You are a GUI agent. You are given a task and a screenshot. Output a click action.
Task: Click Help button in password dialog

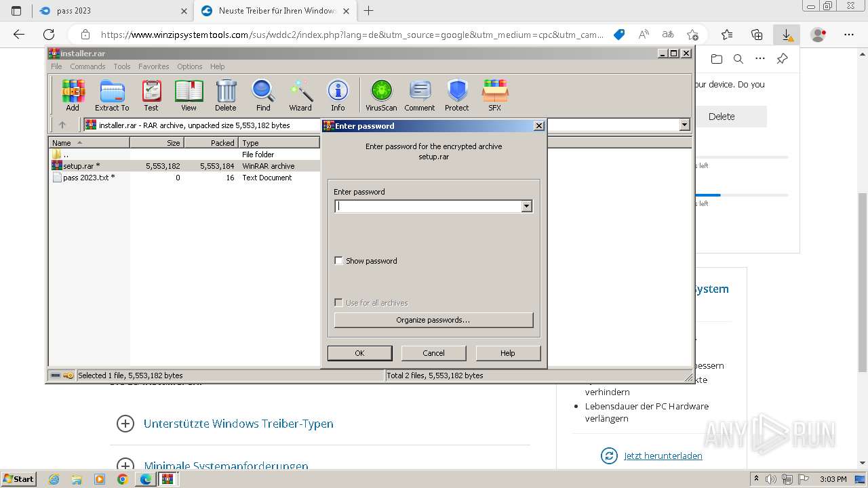click(508, 353)
